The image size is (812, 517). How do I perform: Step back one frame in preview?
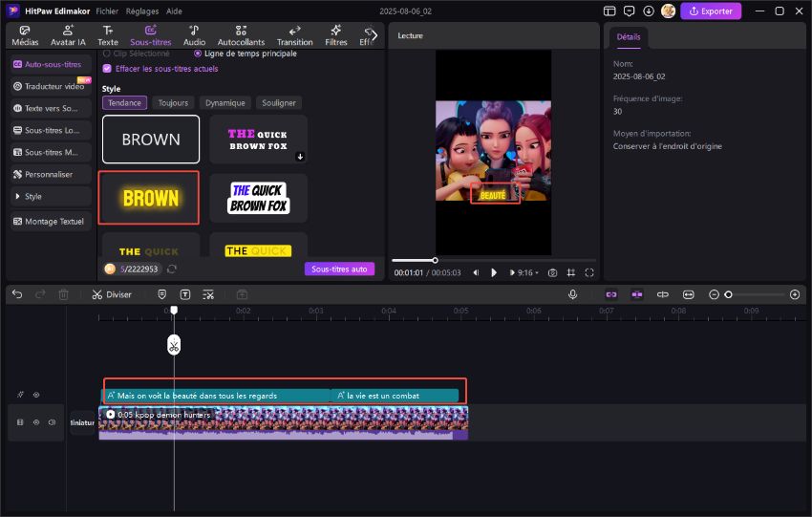coord(476,272)
